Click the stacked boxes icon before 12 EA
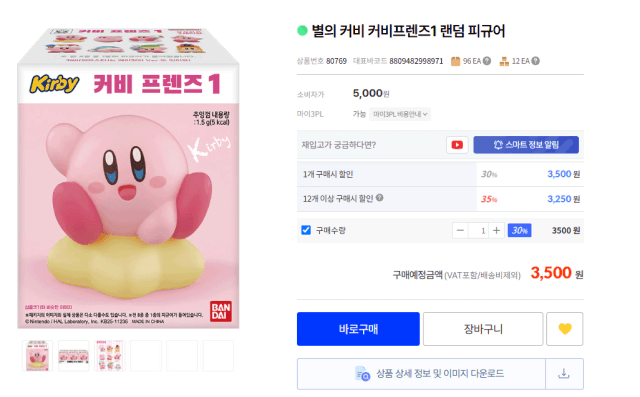640x397 pixels. tap(504, 61)
